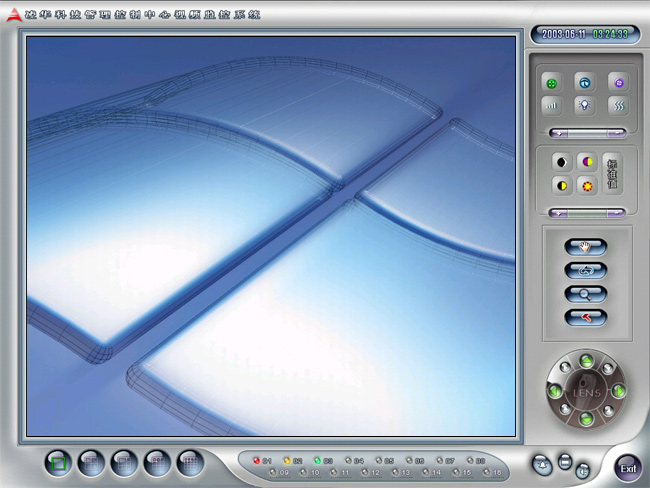Image resolution: width=650 pixels, height=488 pixels.
Task: Select the single-view layout button
Action: [x=59, y=463]
